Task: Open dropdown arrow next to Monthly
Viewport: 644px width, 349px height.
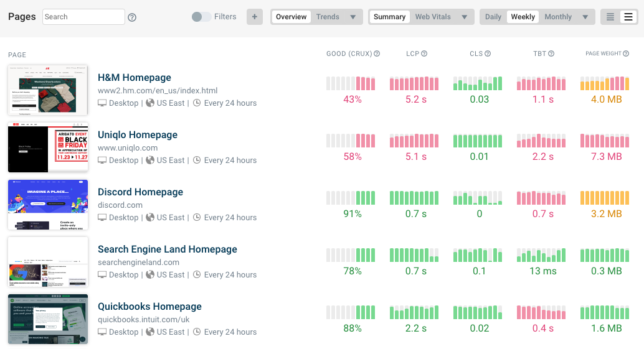Action: (585, 17)
